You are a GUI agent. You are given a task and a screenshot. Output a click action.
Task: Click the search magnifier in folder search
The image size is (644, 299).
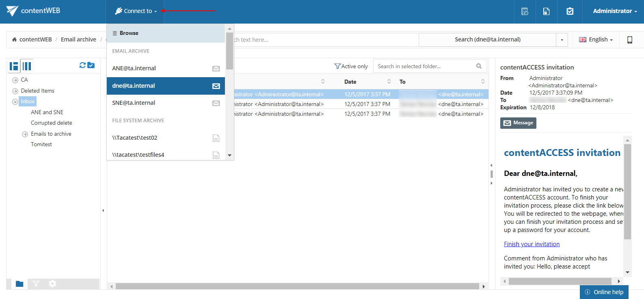[x=479, y=66]
